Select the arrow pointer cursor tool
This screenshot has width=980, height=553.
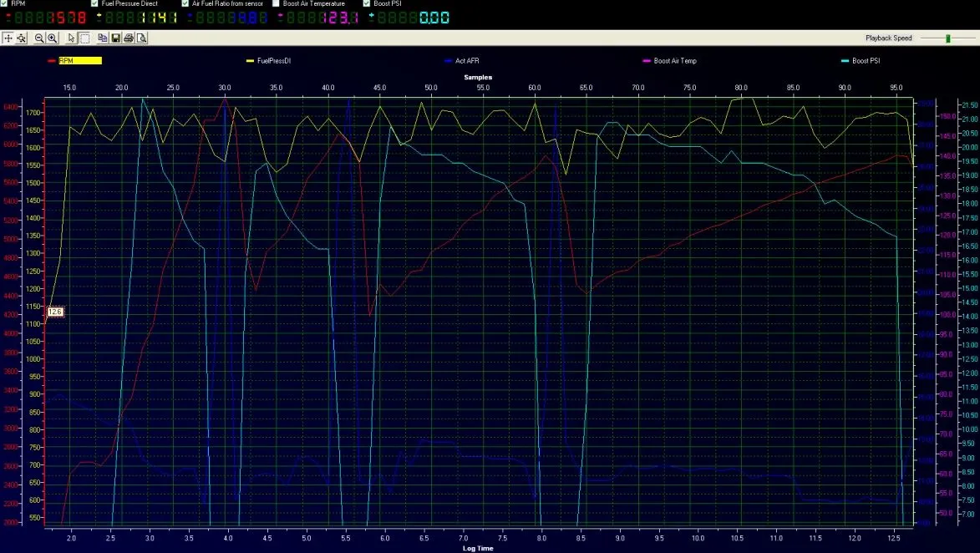pos(72,38)
